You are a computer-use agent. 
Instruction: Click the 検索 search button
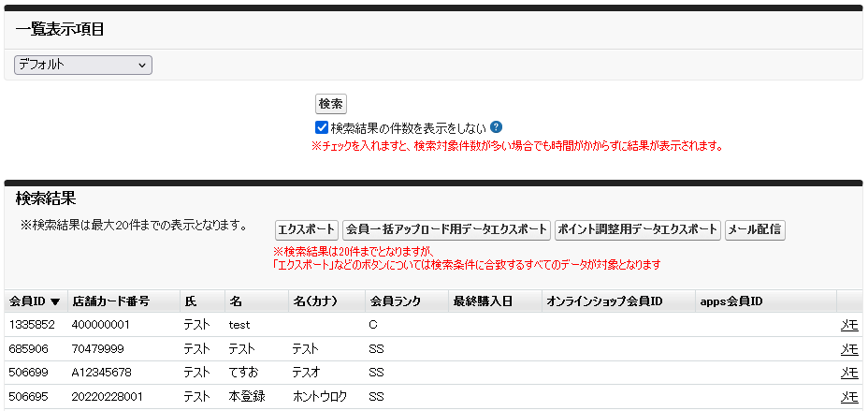(x=330, y=104)
